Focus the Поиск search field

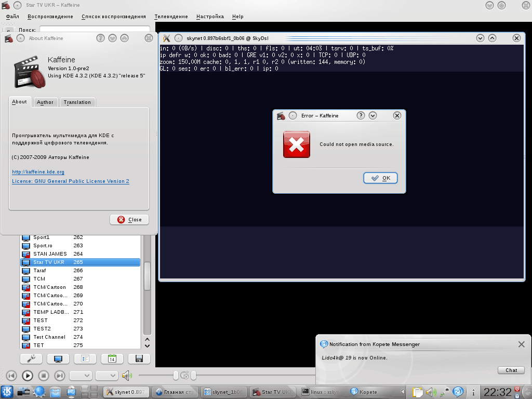(95, 30)
